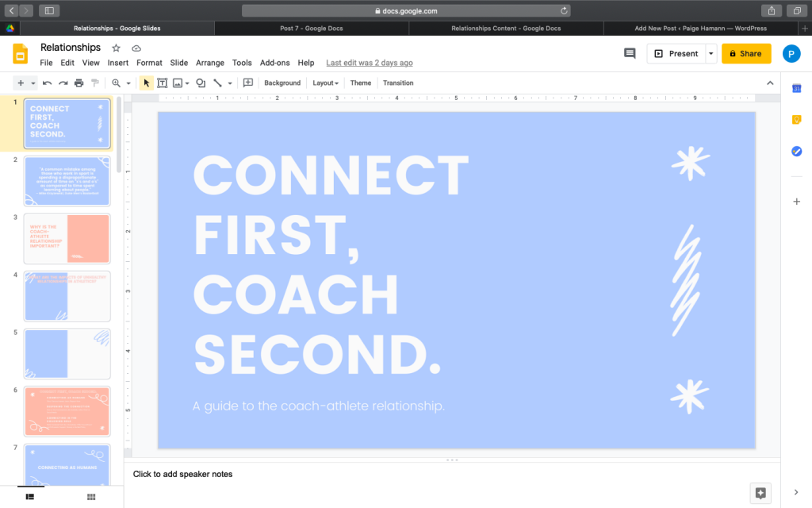Go to the Google Slides home icon
This screenshot has width=812, height=508.
(20, 54)
